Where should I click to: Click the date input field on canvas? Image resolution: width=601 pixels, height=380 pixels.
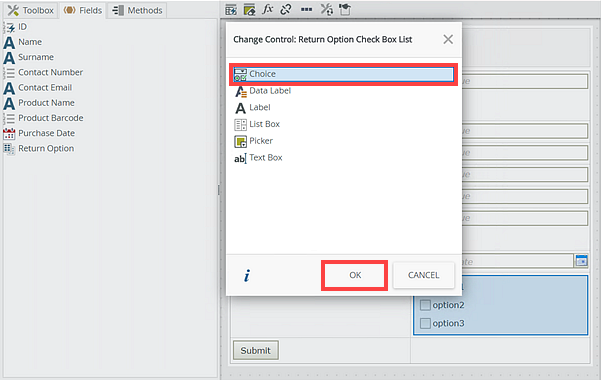pos(517,261)
